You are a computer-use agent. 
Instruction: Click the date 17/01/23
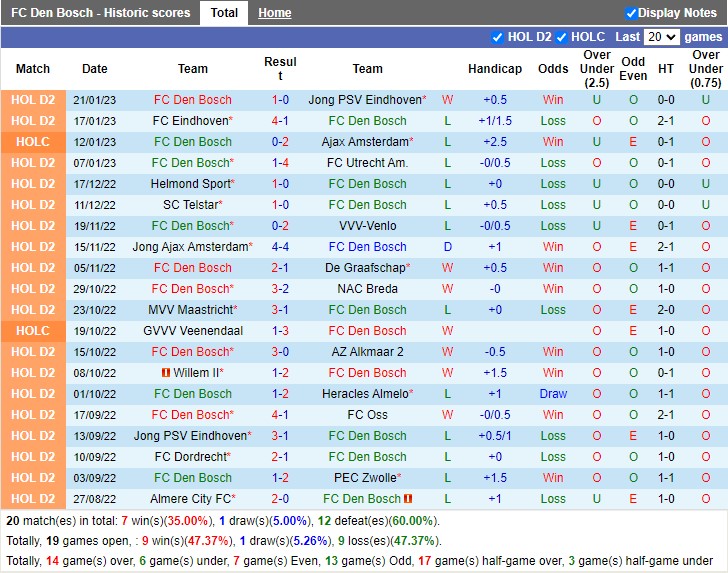pyautogui.click(x=95, y=121)
